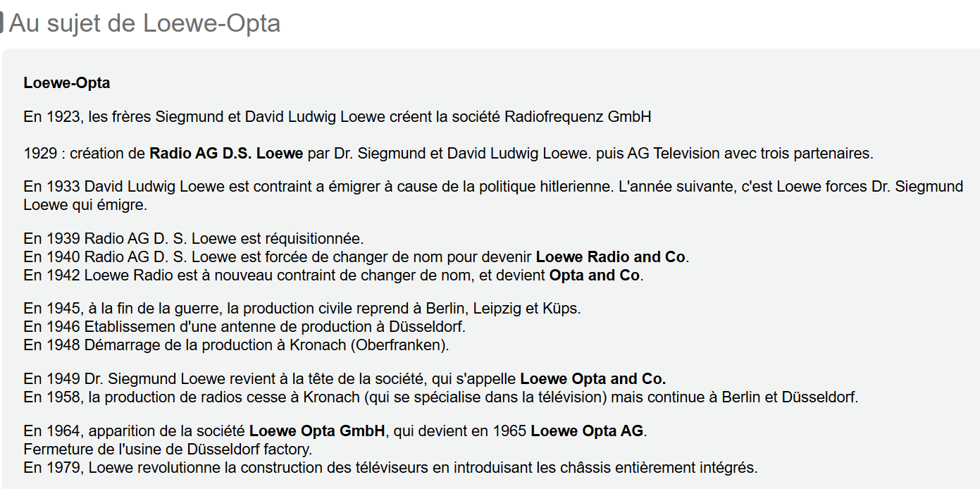Click the line 'Fermeture de l'usine de Düsseldorf factory'

(168, 450)
